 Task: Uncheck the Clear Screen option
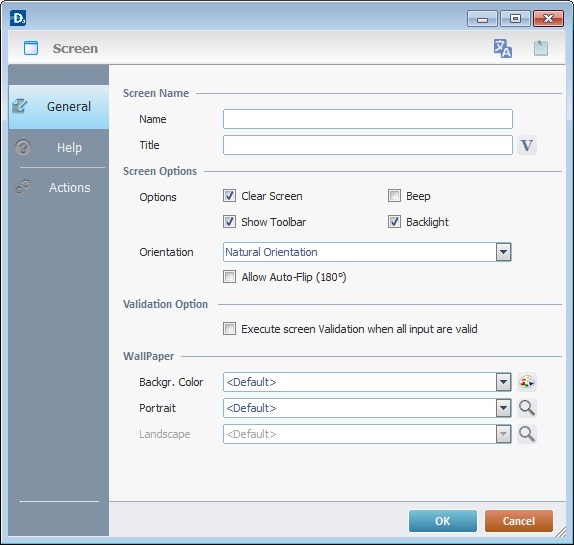230,196
